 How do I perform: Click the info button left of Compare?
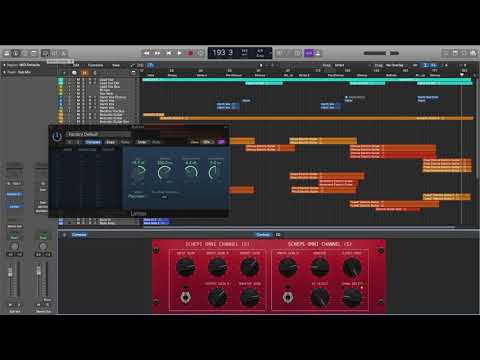[x=64, y=235]
